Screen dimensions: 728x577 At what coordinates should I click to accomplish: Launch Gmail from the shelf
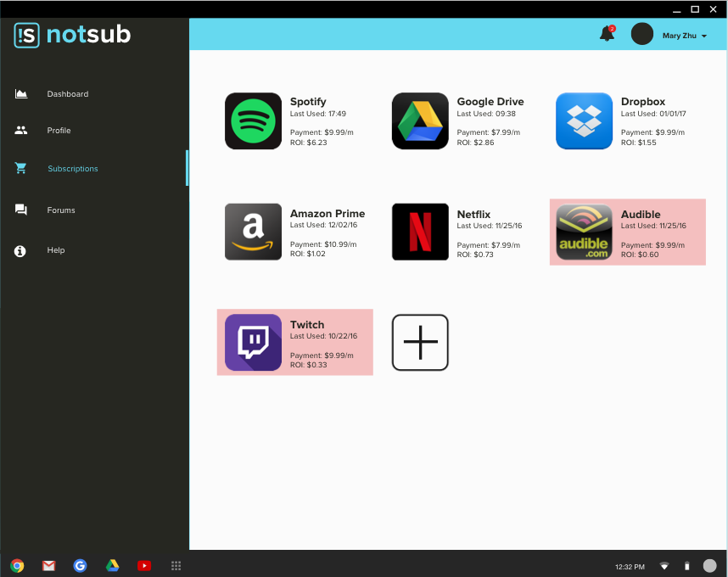[x=48, y=565]
